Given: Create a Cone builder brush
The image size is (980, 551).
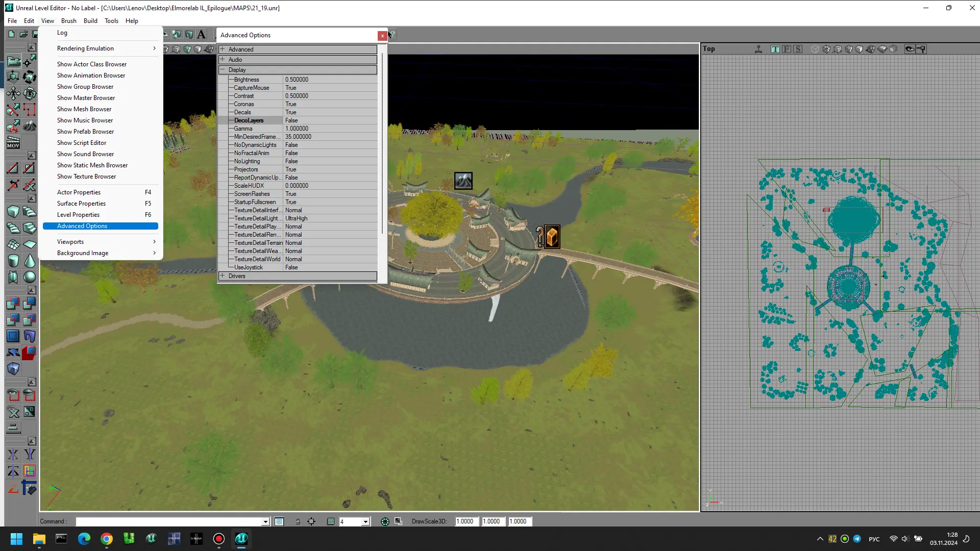Looking at the screenshot, I should point(30,261).
